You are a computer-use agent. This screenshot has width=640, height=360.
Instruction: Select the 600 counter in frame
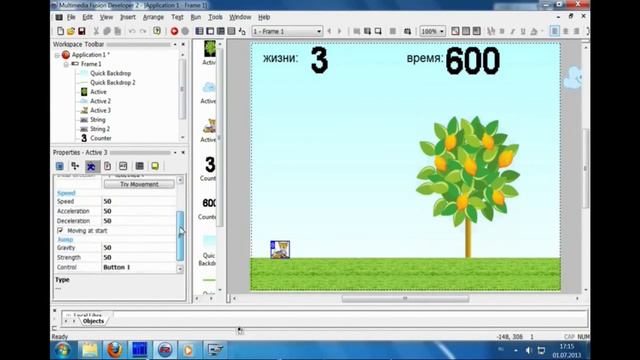pos(473,61)
